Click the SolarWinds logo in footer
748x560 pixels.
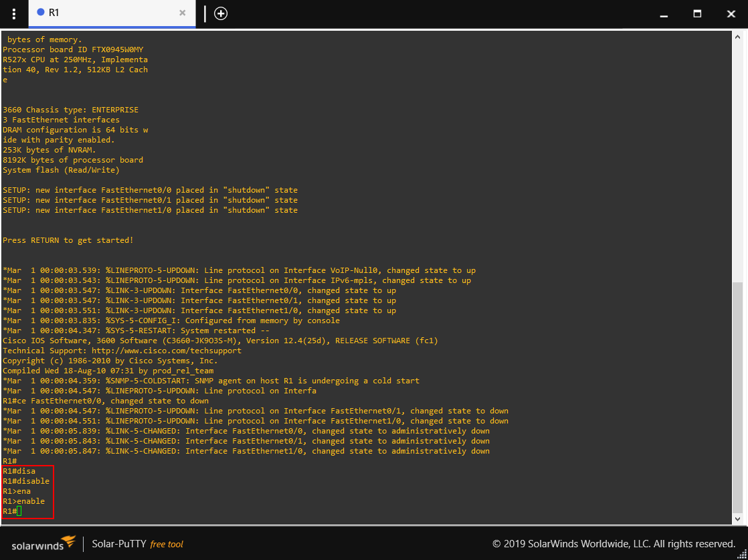[43, 543]
